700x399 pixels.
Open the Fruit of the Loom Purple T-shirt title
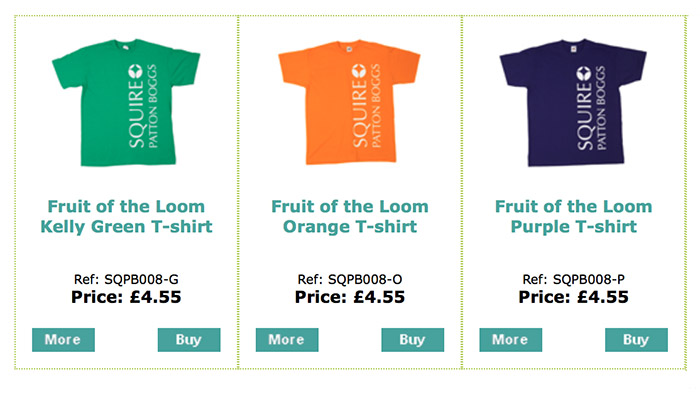[573, 216]
